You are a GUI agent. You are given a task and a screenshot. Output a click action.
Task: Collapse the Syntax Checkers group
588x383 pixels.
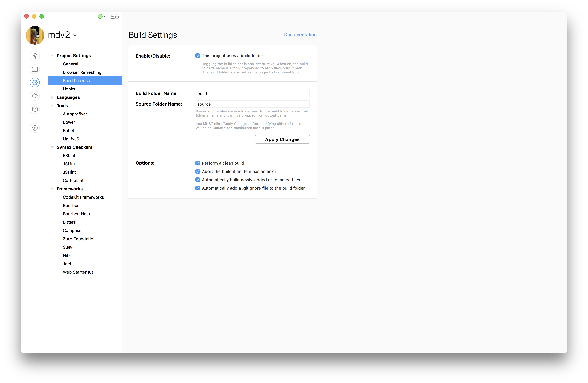click(52, 147)
